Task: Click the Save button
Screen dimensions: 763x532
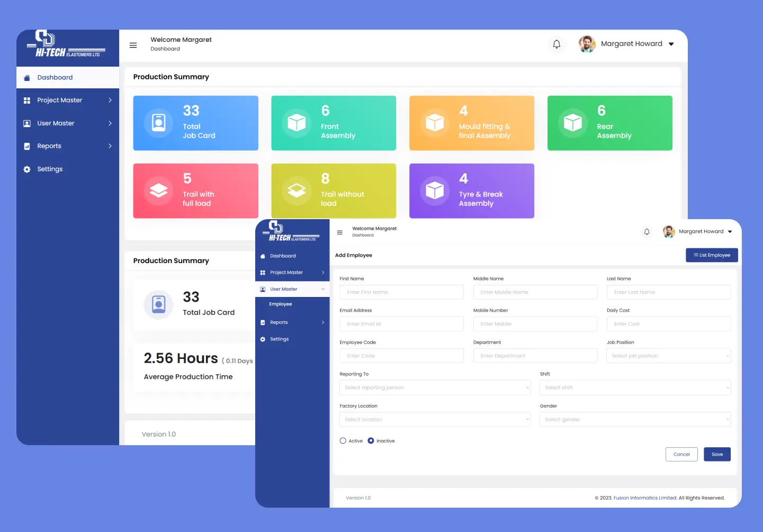Action: pyautogui.click(x=717, y=454)
